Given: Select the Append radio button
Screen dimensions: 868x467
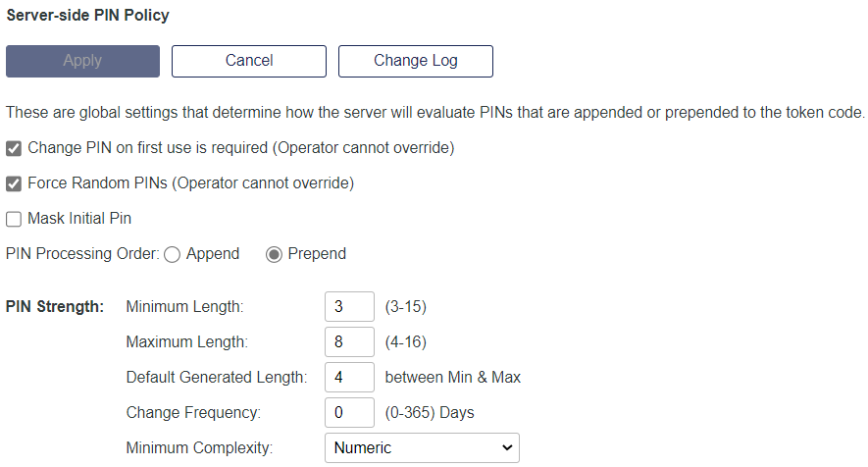Looking at the screenshot, I should coord(172,254).
